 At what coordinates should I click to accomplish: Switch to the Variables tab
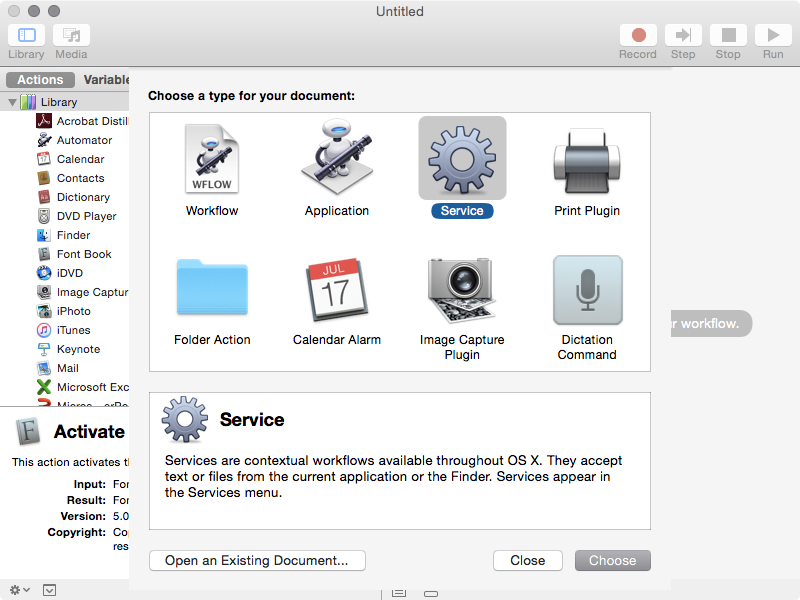pyautogui.click(x=106, y=80)
